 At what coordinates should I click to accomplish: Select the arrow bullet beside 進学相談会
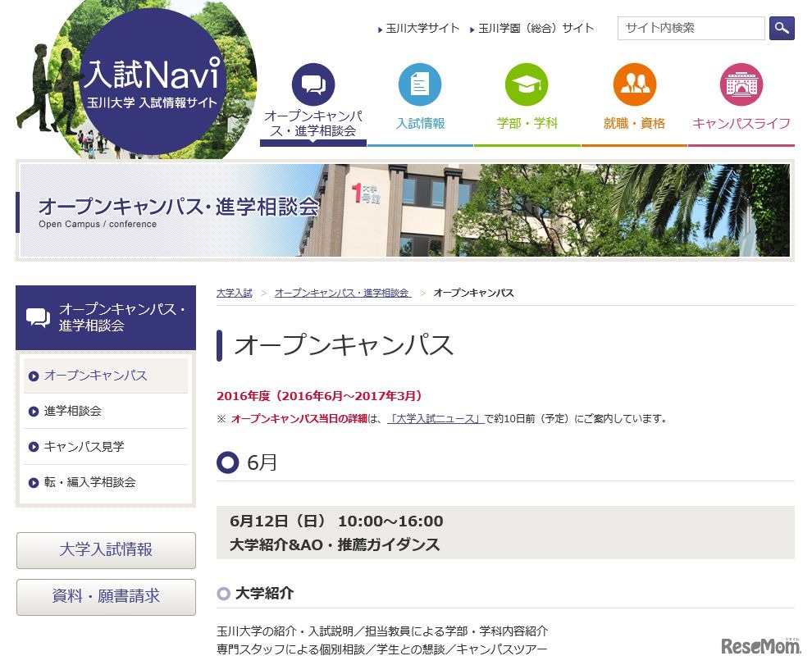point(34,410)
